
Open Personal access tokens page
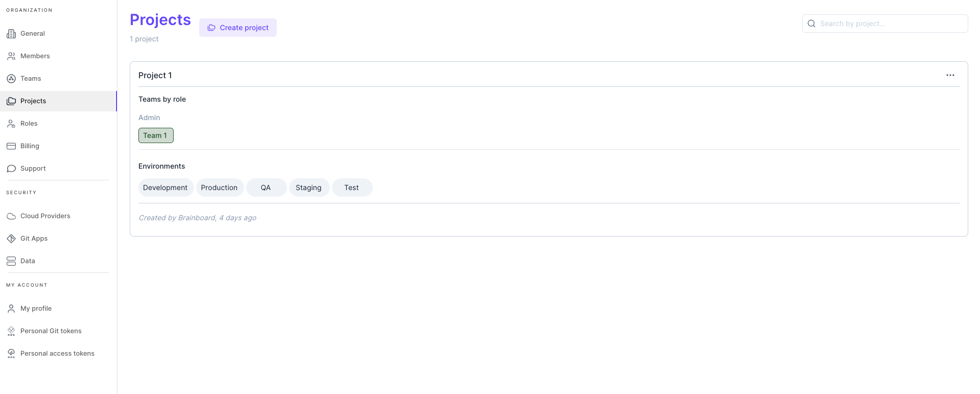pyautogui.click(x=57, y=354)
